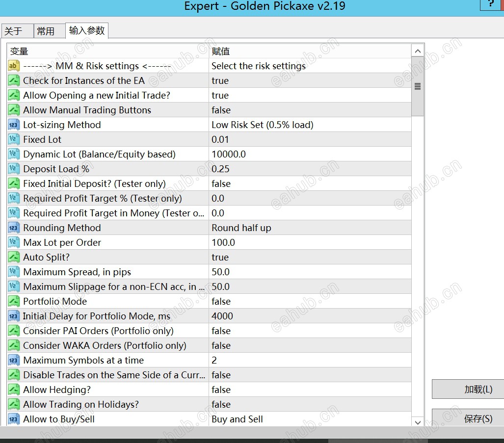Click the scrollbar down arrow of parameter list

[418, 422]
